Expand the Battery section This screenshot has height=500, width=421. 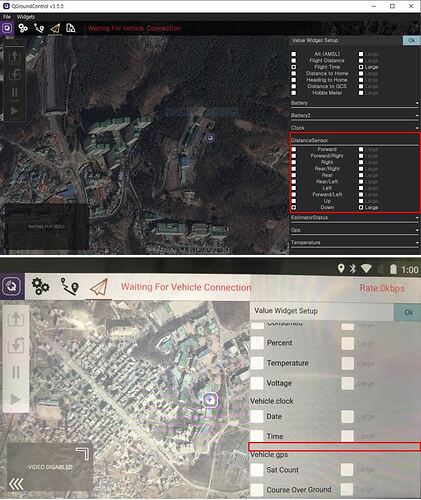coord(355,103)
